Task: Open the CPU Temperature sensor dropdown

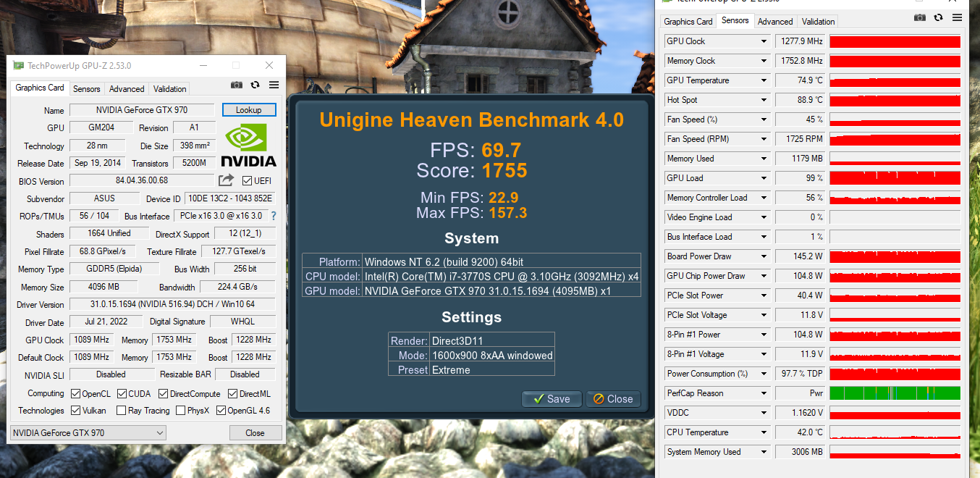Action: pyautogui.click(x=763, y=432)
